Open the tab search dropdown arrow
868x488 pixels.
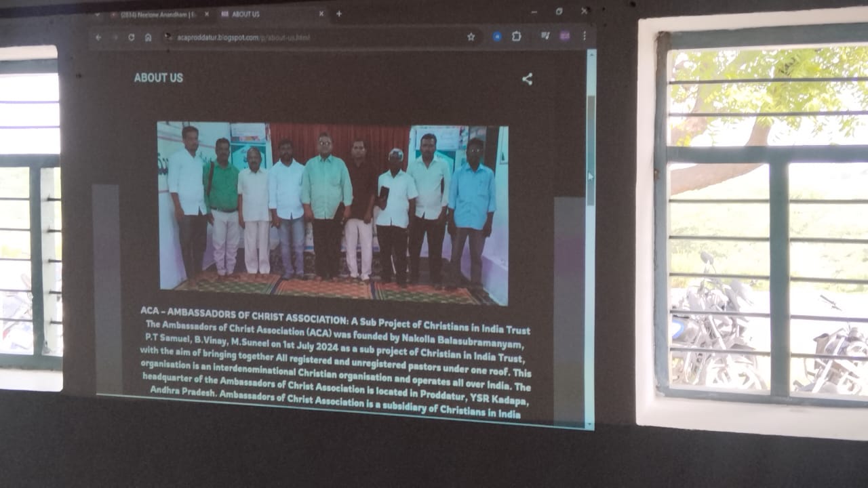[x=97, y=14]
